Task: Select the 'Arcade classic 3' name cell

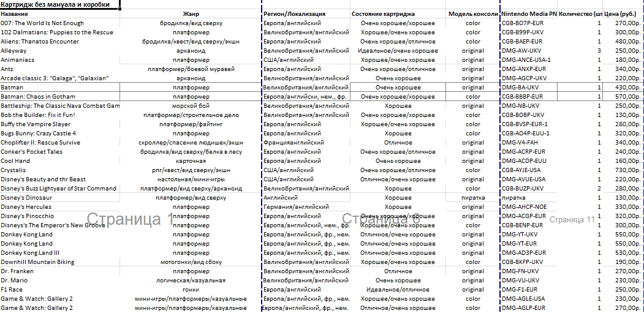Action: click(60, 78)
